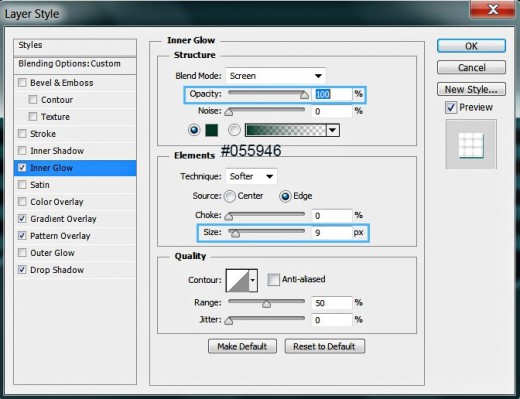Click Make Default button
520x399 pixels.
pos(242,346)
